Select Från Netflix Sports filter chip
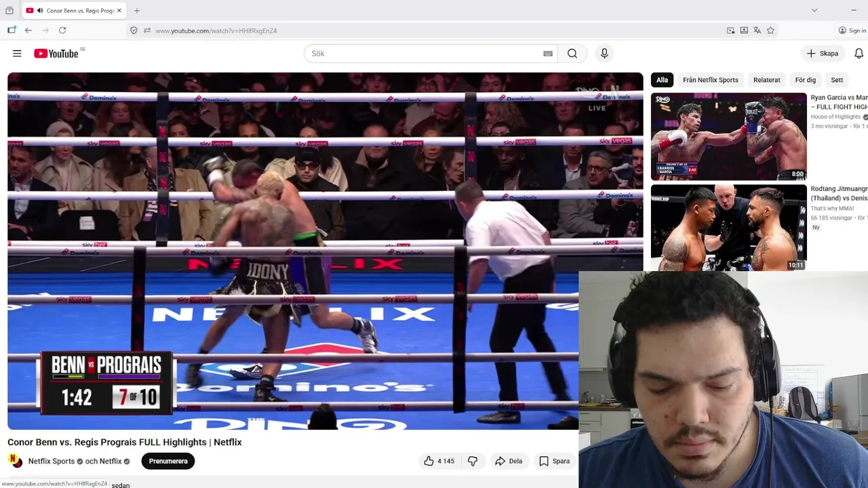The width and height of the screenshot is (868, 488). [x=710, y=80]
